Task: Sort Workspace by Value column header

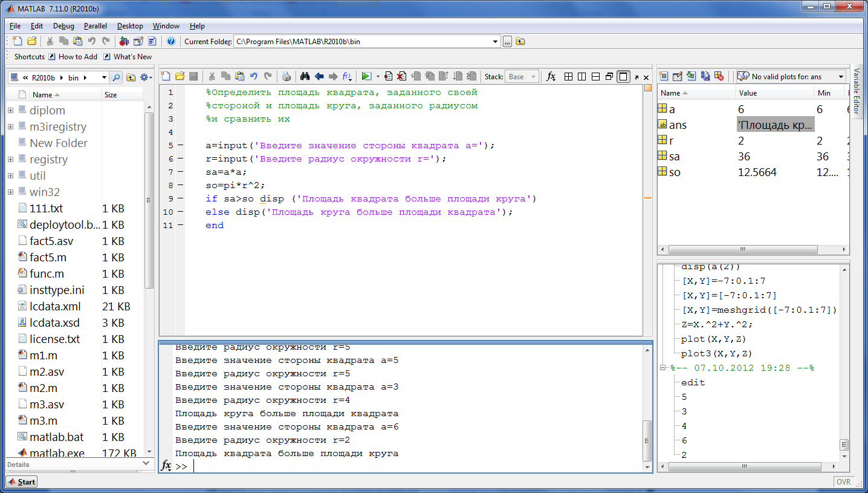Action: coord(775,93)
